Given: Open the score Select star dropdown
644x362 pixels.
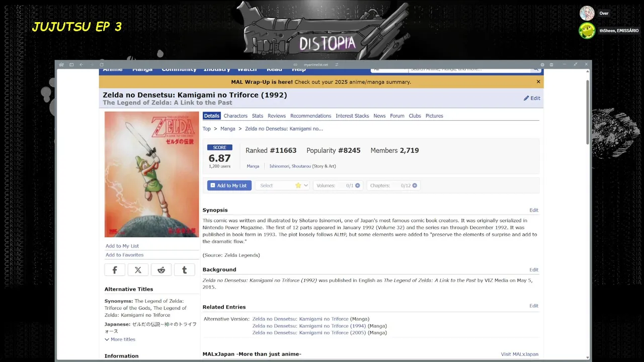Looking at the screenshot, I should (x=282, y=186).
